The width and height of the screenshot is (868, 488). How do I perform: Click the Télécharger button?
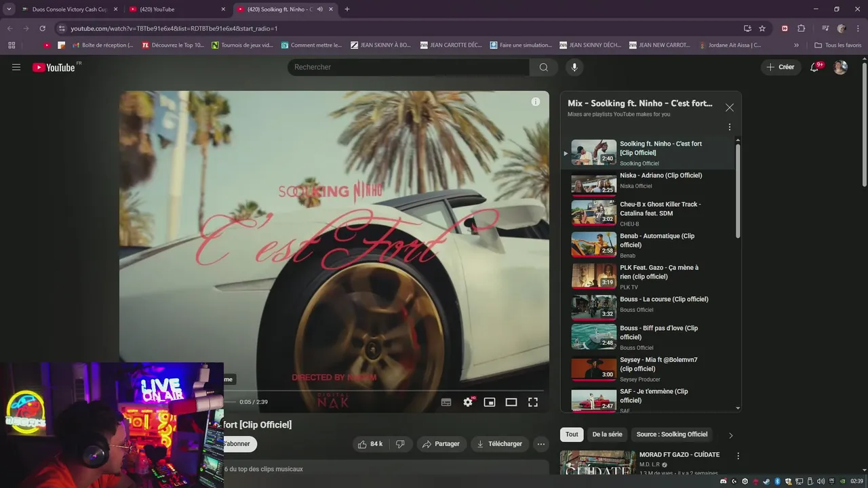click(500, 444)
